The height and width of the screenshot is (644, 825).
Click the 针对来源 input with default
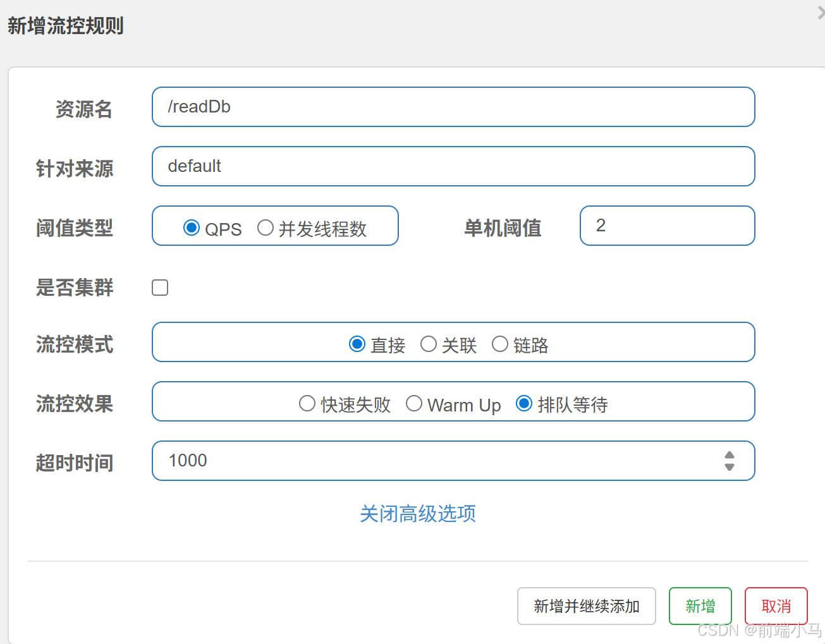pyautogui.click(x=453, y=166)
